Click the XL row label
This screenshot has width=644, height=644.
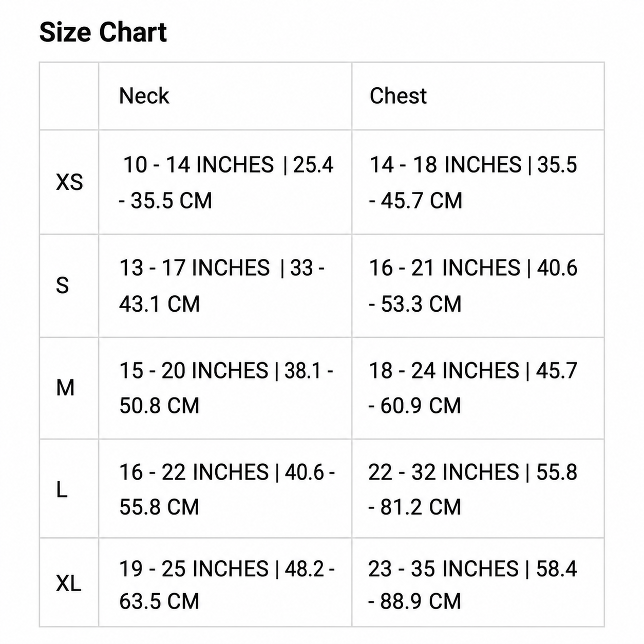[x=69, y=582]
